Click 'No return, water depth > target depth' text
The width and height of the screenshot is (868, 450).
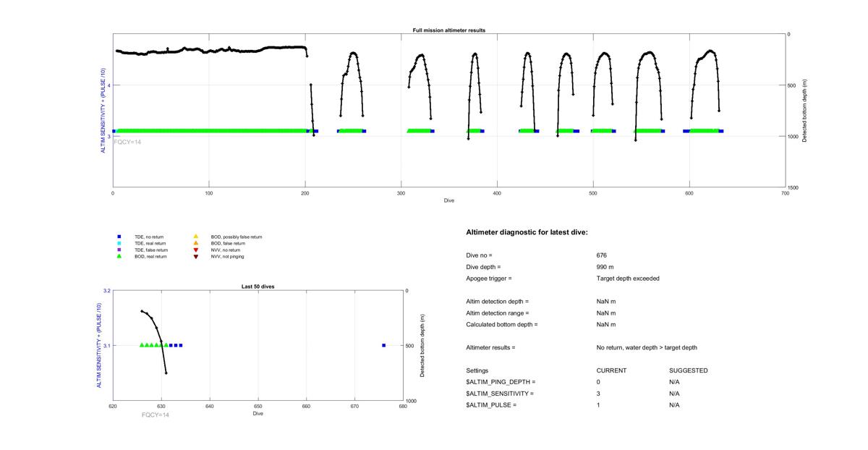pos(647,348)
